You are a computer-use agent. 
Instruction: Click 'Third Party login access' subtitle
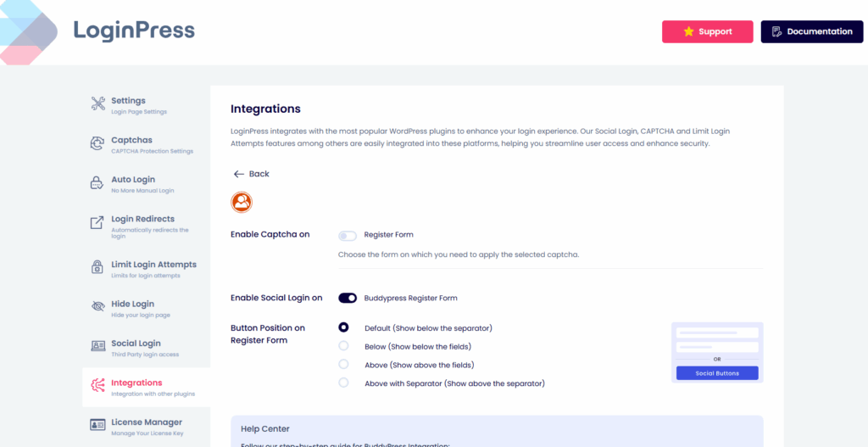pos(145,354)
